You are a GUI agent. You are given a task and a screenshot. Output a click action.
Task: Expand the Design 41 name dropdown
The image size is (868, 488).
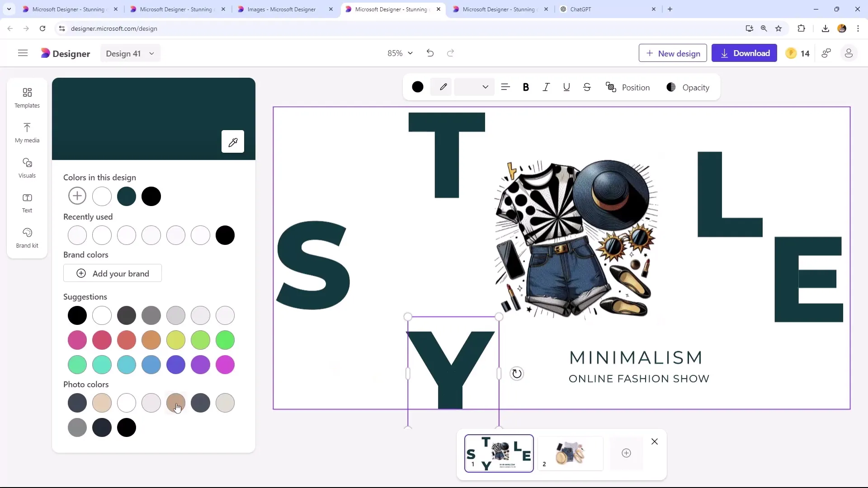click(130, 53)
